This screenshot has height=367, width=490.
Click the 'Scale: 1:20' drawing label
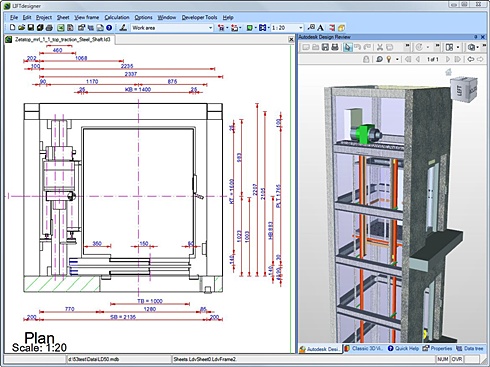tap(39, 348)
